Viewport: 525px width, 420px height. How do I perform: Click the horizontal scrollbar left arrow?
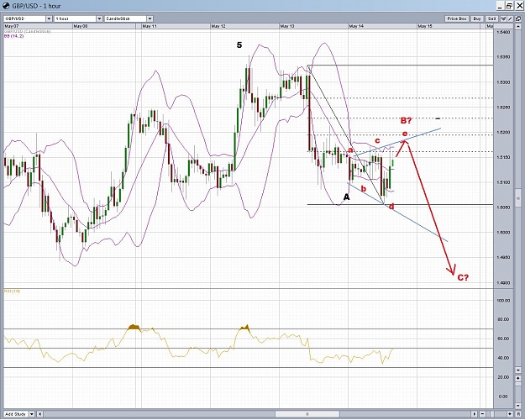pos(39,414)
